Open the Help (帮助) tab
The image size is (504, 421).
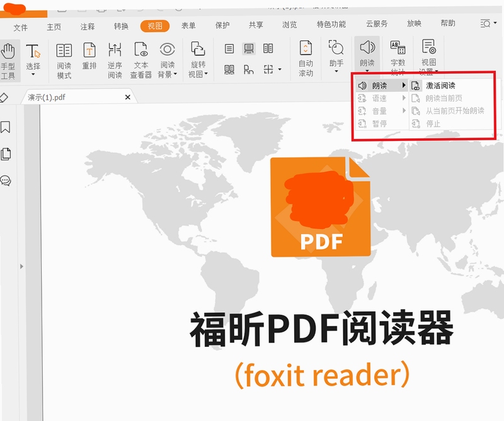point(448,23)
